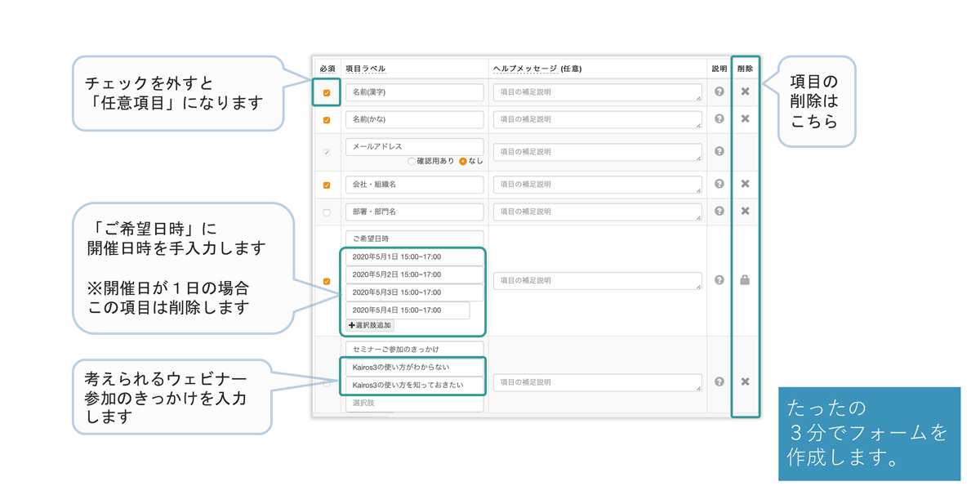The width and height of the screenshot is (980, 504).
Task: Click help message box for 名前(漢字) row
Action: 597,92
